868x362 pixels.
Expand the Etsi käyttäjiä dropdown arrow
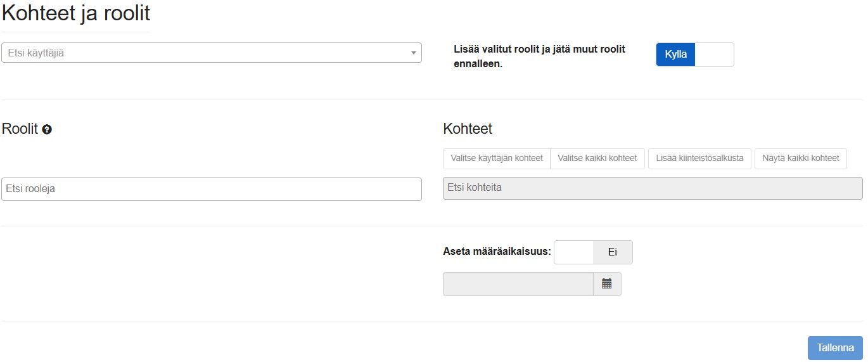point(414,53)
